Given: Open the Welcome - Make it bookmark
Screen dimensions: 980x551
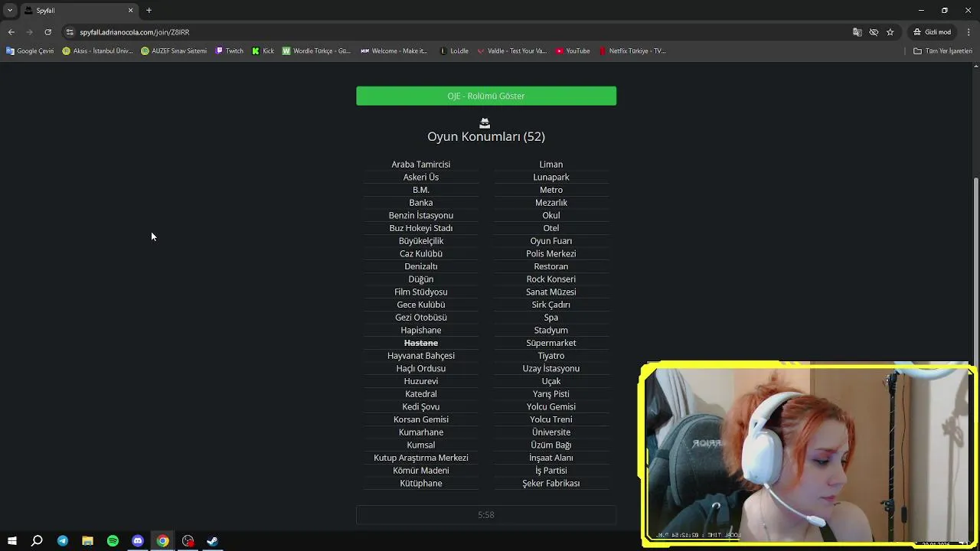Looking at the screenshot, I should coord(394,51).
